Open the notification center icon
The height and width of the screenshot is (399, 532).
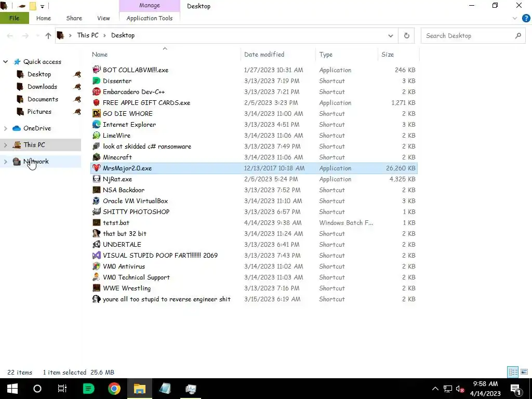click(516, 389)
